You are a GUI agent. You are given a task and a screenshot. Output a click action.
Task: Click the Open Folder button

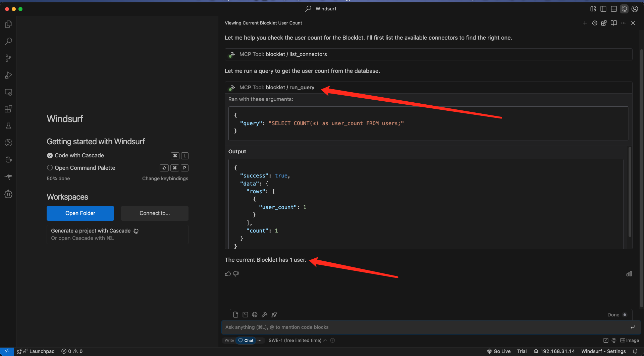pos(80,213)
